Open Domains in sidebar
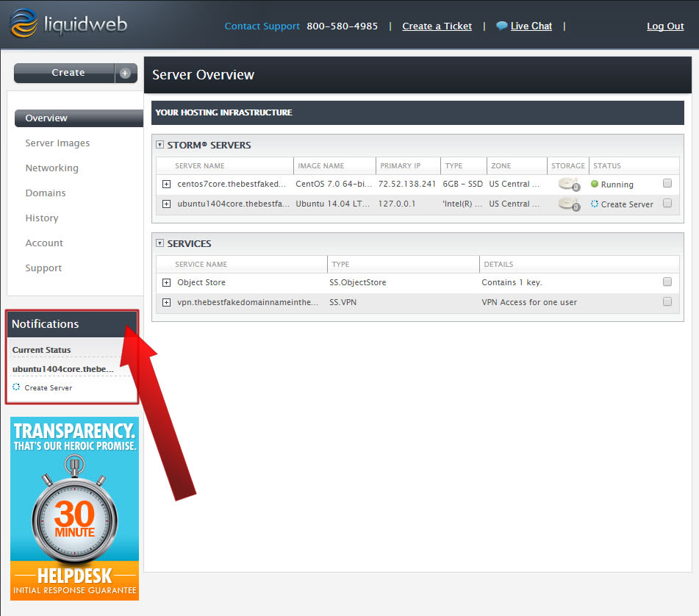Viewport: 699px width, 616px height. [x=46, y=193]
